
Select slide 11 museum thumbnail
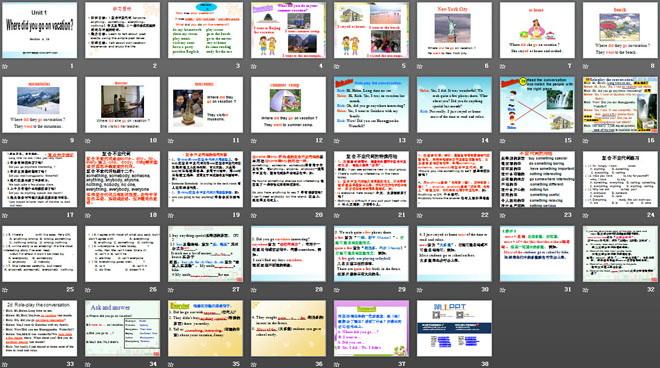(x=205, y=105)
